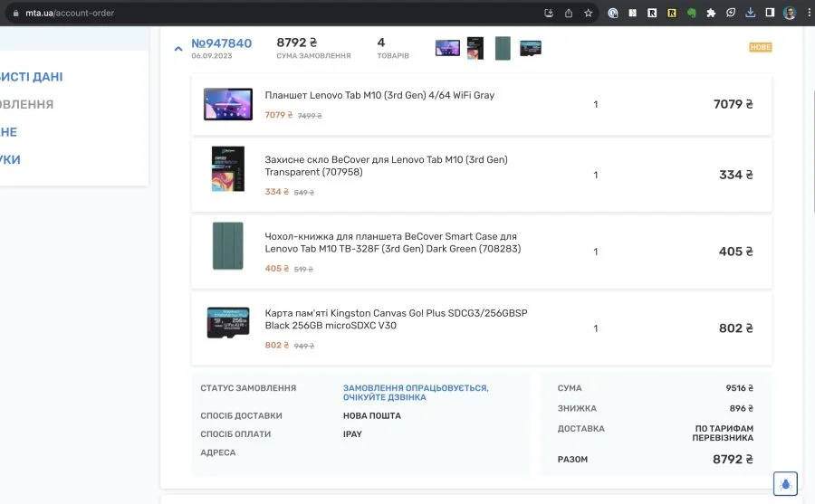Open the Extensions puzzle menu
The width and height of the screenshot is (815, 504).
click(x=711, y=13)
